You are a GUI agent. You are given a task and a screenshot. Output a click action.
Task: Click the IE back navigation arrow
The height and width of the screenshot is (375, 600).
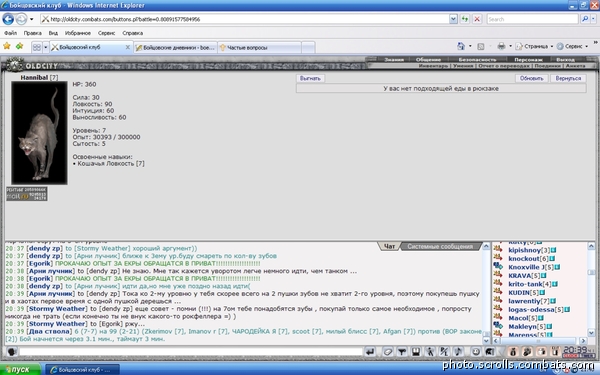point(8,19)
